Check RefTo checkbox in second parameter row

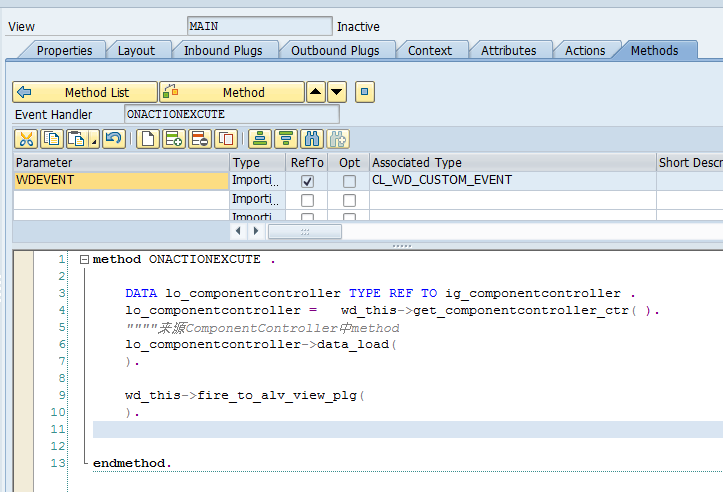click(x=307, y=200)
